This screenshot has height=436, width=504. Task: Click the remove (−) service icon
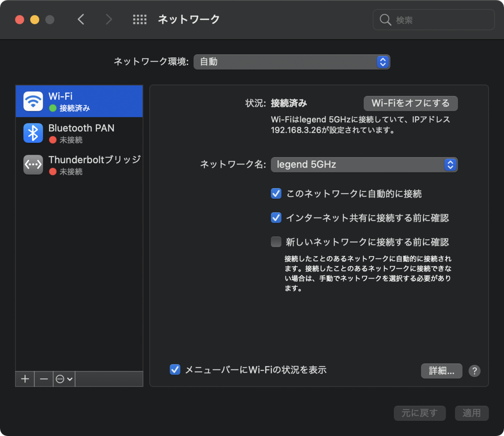click(43, 379)
